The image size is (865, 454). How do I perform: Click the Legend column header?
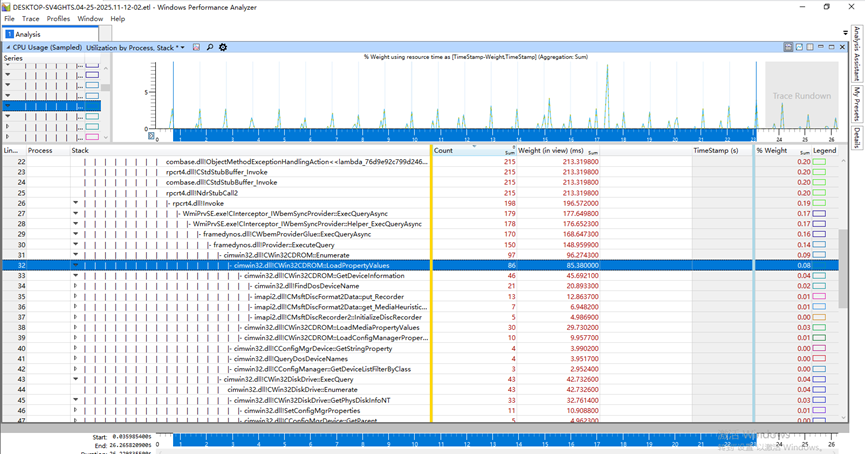tap(824, 151)
